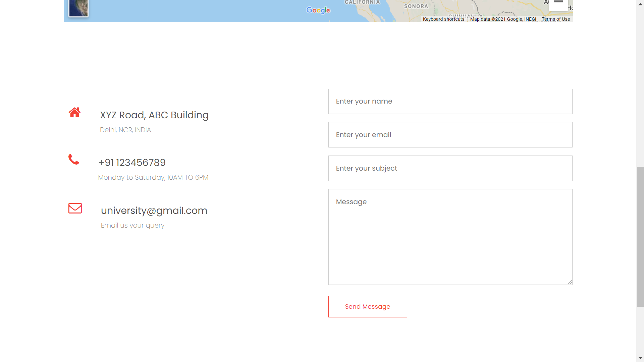The image size is (644, 362).
Task: Open the Terms of Use link
Action: (555, 19)
